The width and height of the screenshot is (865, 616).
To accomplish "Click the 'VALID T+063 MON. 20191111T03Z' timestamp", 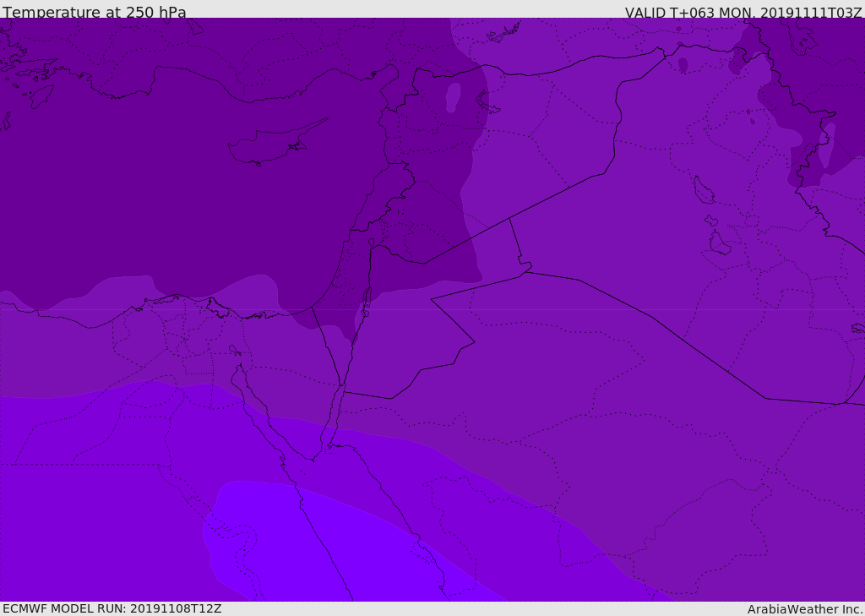I will (x=743, y=12).
